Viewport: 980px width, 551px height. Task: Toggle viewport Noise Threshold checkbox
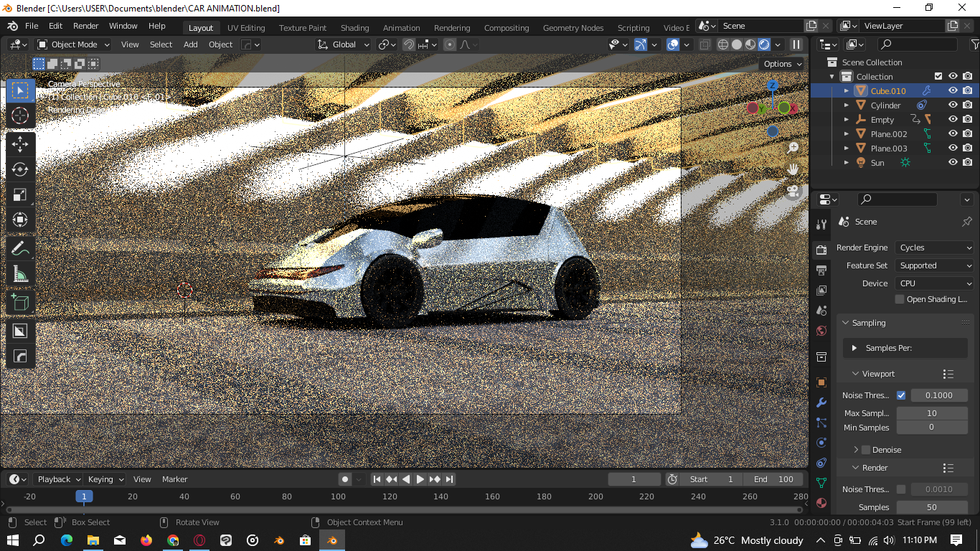tap(901, 395)
